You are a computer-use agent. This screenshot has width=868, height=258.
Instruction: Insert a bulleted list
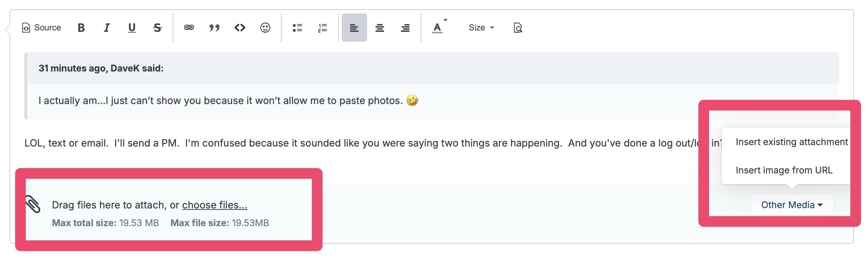pyautogui.click(x=297, y=28)
